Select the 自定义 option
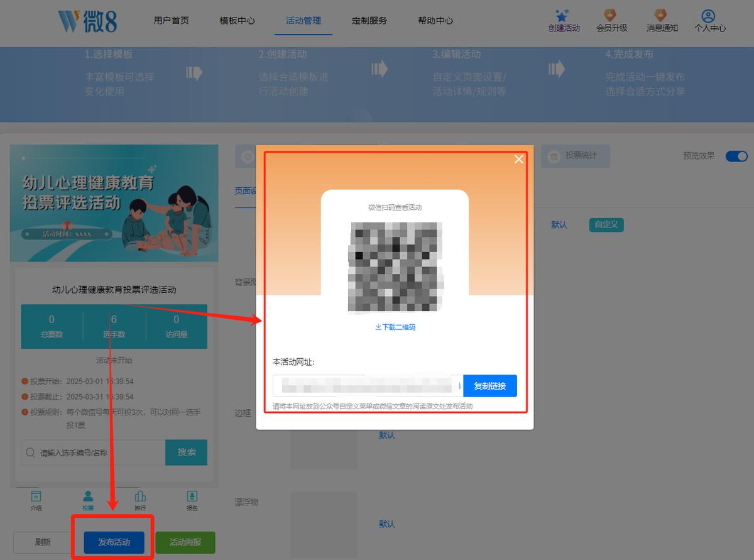 click(606, 224)
